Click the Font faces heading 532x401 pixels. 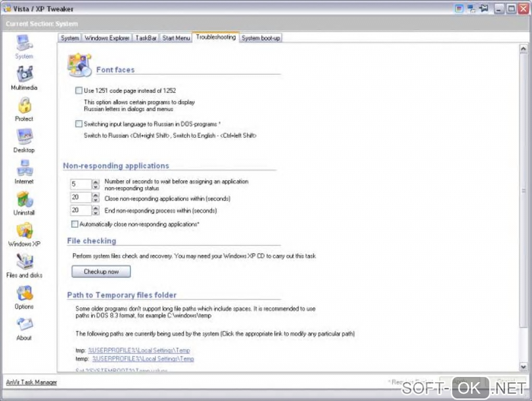tap(115, 69)
